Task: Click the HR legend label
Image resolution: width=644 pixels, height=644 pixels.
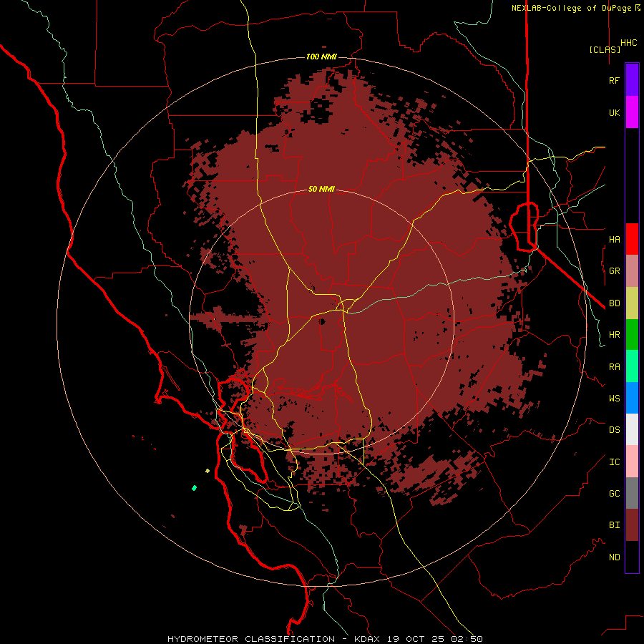Action: click(615, 335)
